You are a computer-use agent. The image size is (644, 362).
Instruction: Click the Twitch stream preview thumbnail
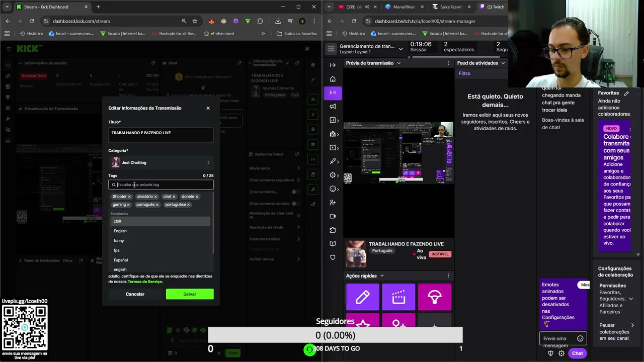tap(398, 153)
